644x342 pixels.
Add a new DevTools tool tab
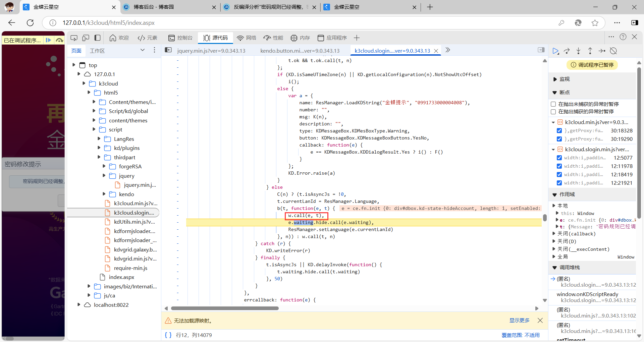click(357, 38)
